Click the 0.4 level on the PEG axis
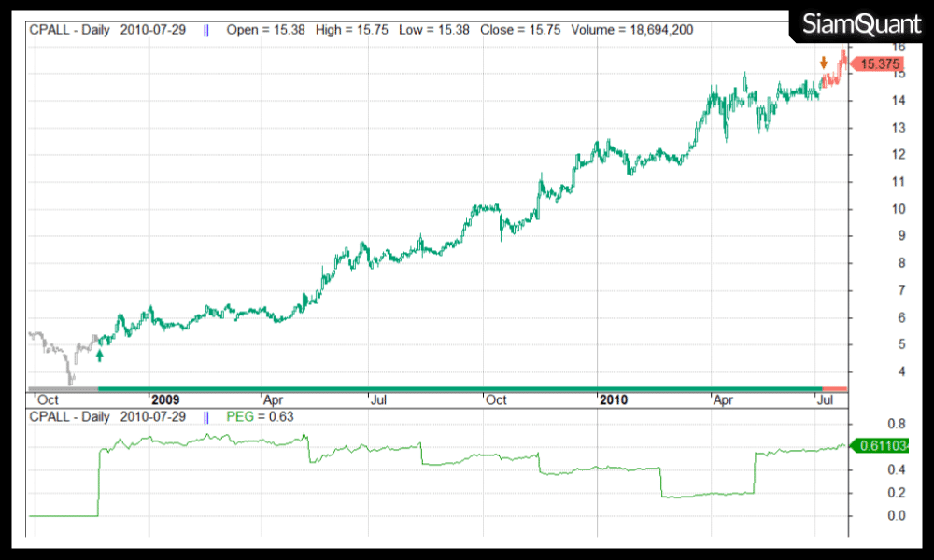 click(870, 469)
